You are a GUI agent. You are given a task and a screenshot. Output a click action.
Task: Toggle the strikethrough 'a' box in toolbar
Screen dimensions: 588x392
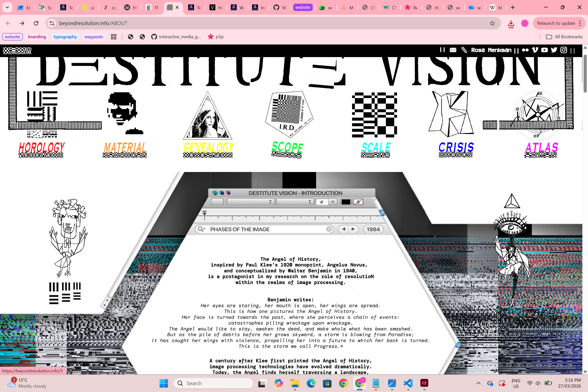pyautogui.click(x=358, y=202)
